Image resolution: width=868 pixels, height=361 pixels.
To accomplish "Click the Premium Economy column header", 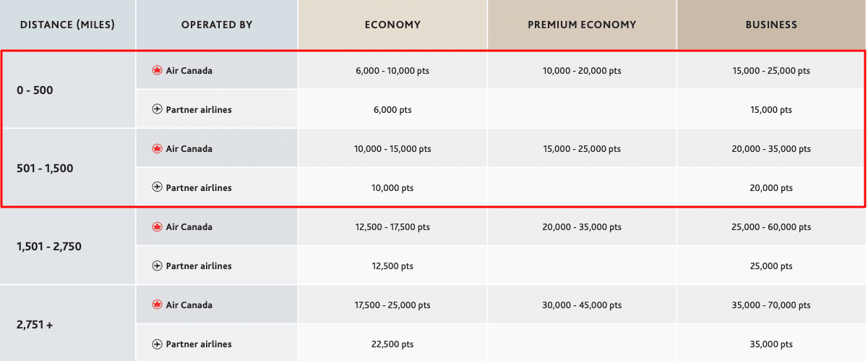I will tap(582, 25).
